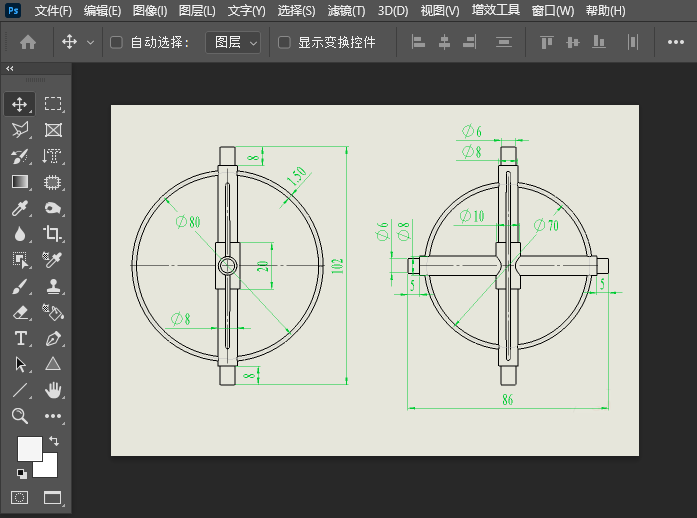Select the Frame tool
The height and width of the screenshot is (518, 697).
pyautogui.click(x=53, y=130)
